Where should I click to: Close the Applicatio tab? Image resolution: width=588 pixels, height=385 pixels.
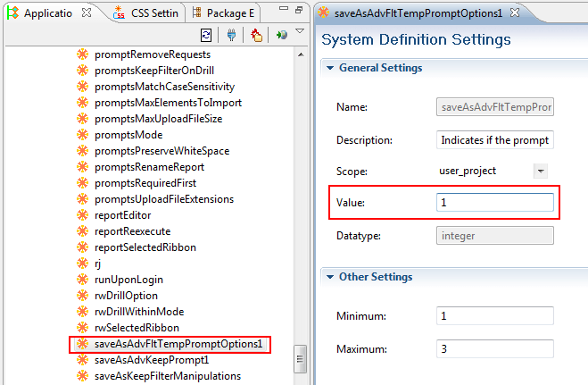point(87,13)
